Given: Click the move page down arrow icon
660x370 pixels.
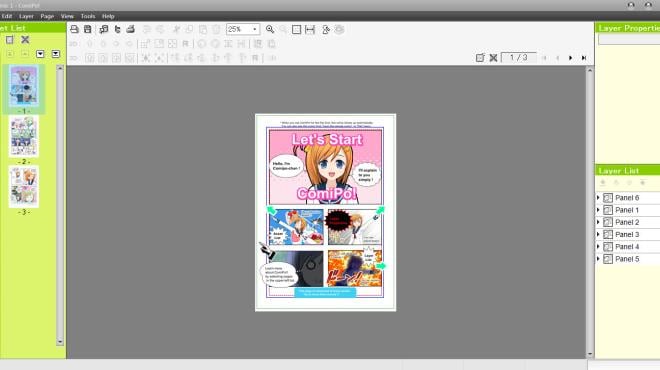Looking at the screenshot, I should click(x=40, y=54).
